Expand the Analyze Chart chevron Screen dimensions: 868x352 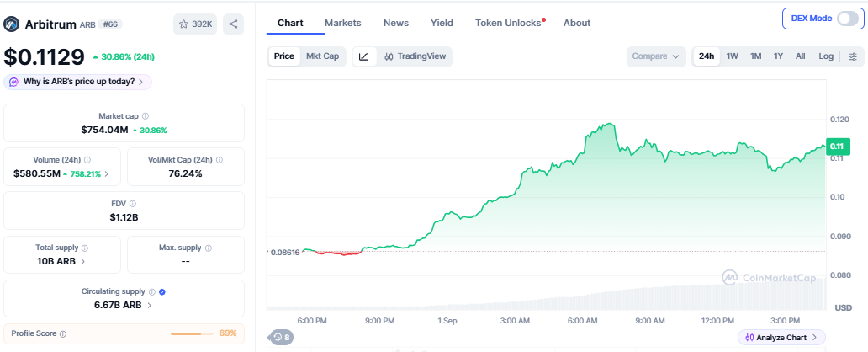point(815,337)
